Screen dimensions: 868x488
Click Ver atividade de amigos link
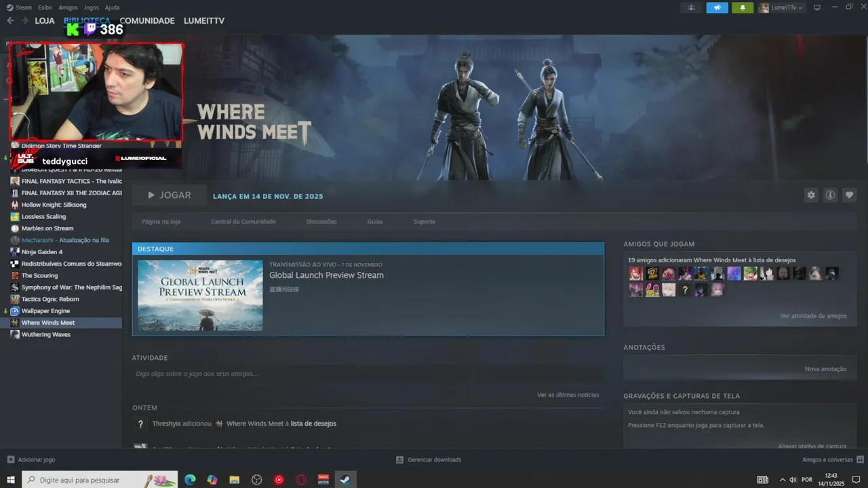(813, 316)
